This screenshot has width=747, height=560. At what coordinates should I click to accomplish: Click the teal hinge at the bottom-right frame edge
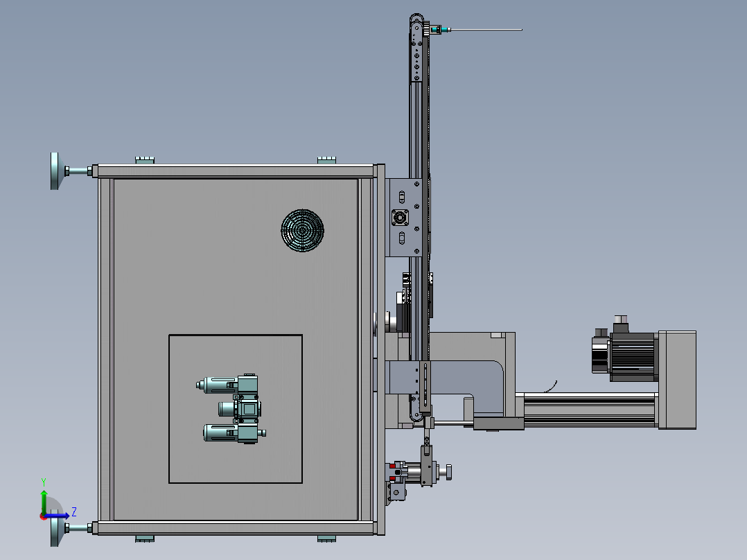tap(326, 539)
